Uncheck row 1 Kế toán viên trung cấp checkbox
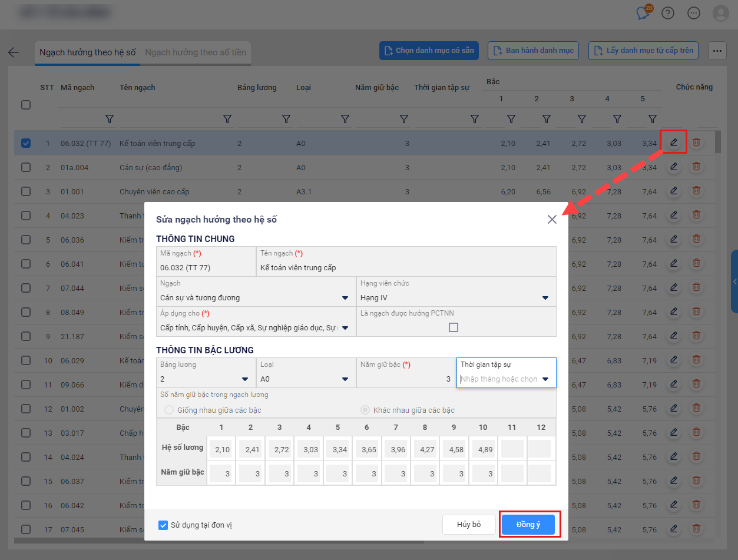This screenshot has width=738, height=560. pos(26,143)
